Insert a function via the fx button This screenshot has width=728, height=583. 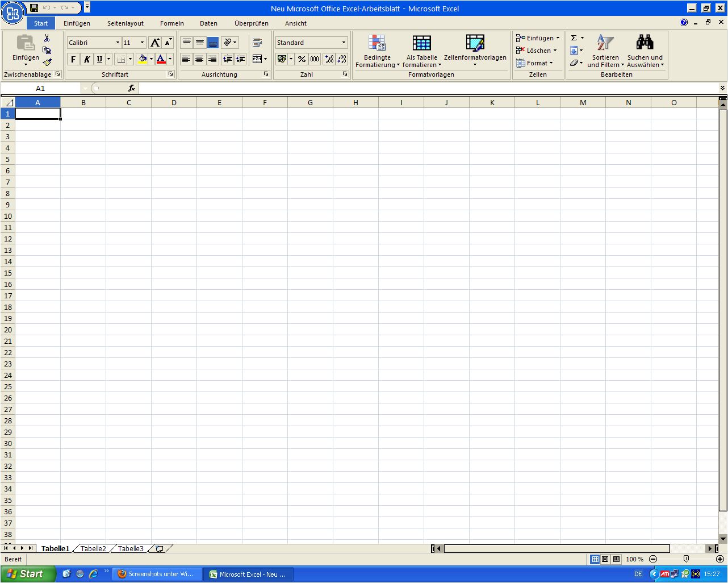point(131,88)
